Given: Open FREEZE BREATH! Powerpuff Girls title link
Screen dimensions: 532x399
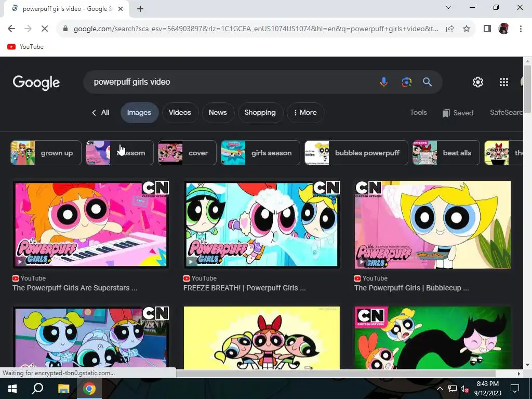Looking at the screenshot, I should click(245, 288).
